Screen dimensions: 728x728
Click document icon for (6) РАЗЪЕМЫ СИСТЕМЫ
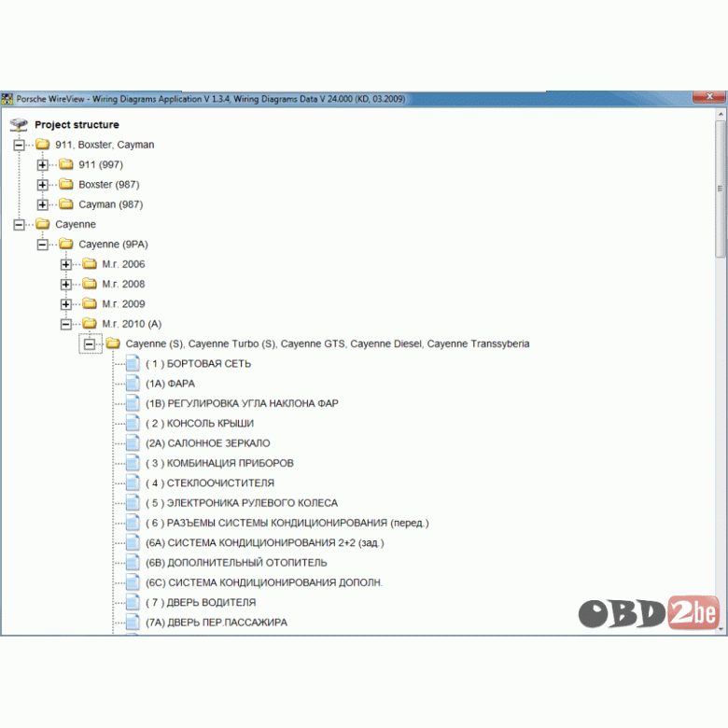coord(133,523)
